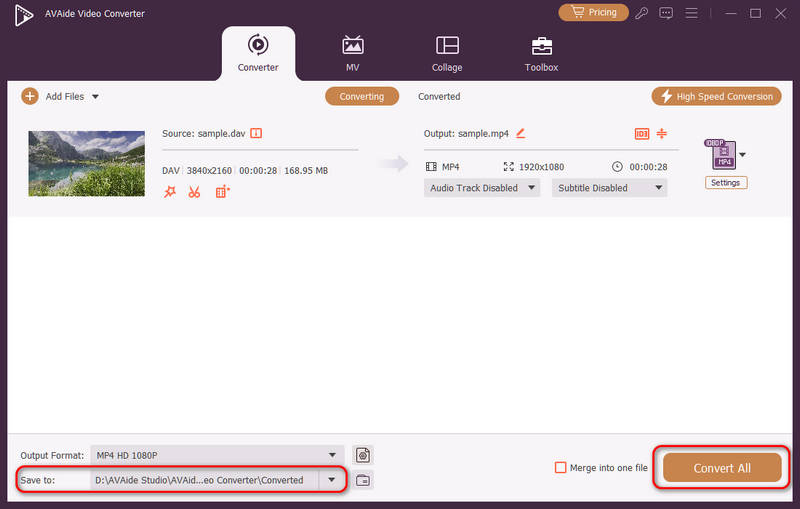Viewport: 800px width, 509px height.
Task: Click the key registration icon
Action: (x=641, y=13)
